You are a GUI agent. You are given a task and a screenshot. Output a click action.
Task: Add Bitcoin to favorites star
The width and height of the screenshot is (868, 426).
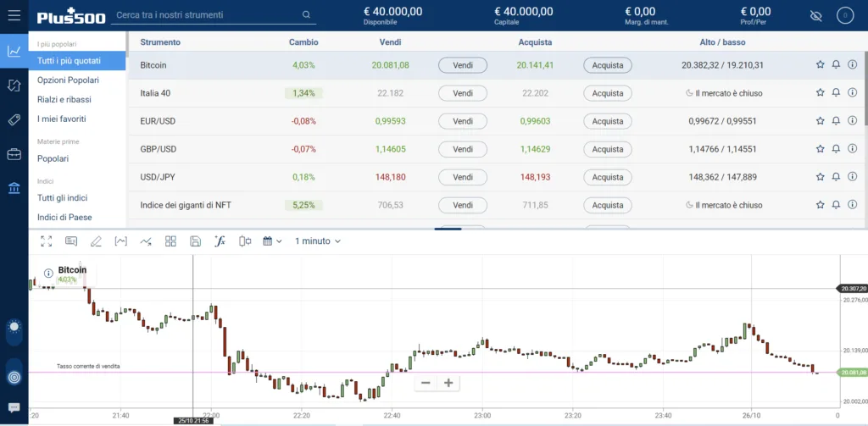pos(820,64)
